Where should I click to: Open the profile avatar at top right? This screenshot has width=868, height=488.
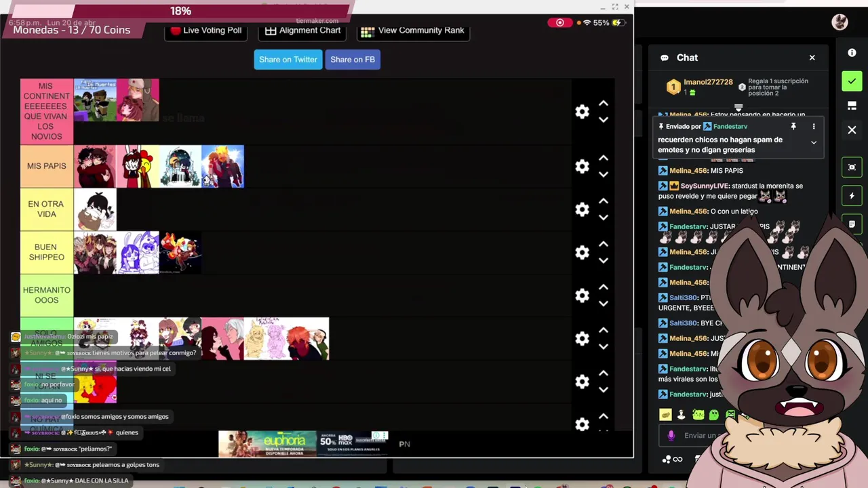pyautogui.click(x=840, y=22)
